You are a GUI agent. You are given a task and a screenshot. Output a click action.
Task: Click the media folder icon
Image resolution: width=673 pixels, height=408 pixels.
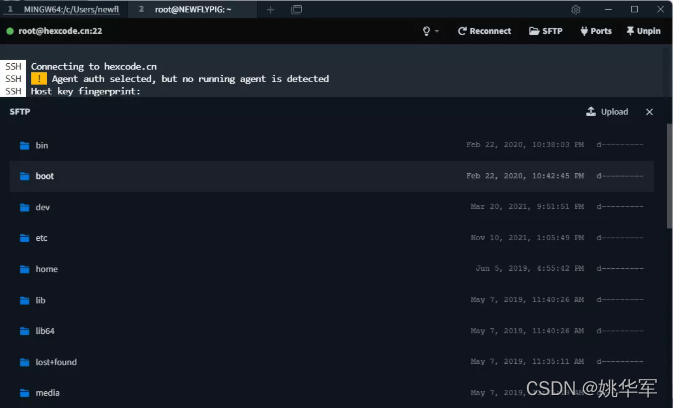24,393
